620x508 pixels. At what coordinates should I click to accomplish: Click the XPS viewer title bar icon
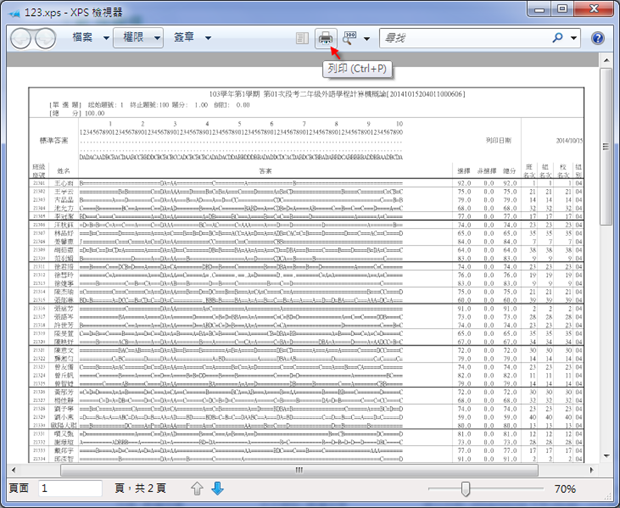click(x=14, y=13)
